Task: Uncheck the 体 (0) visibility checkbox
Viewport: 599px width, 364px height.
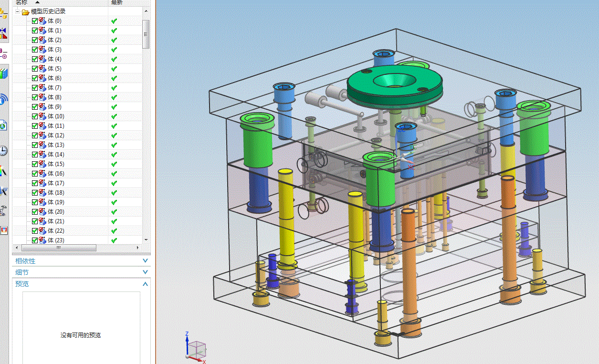Action: (35, 21)
